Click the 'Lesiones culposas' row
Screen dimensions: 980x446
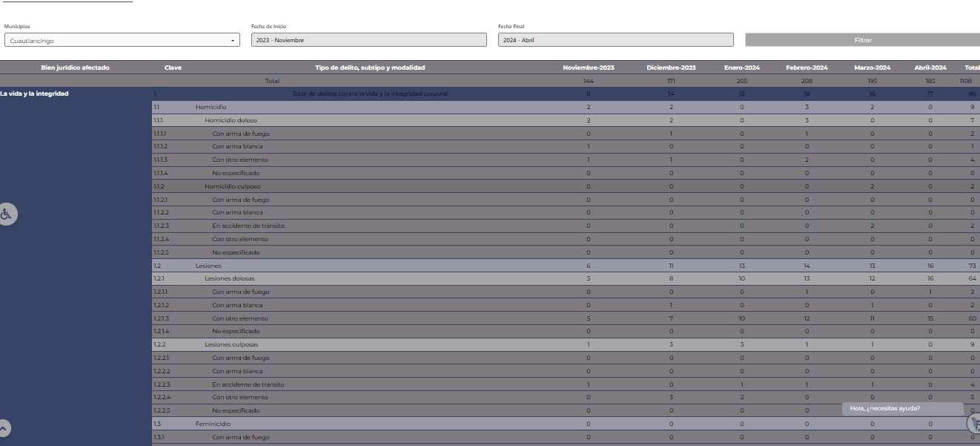(231, 344)
